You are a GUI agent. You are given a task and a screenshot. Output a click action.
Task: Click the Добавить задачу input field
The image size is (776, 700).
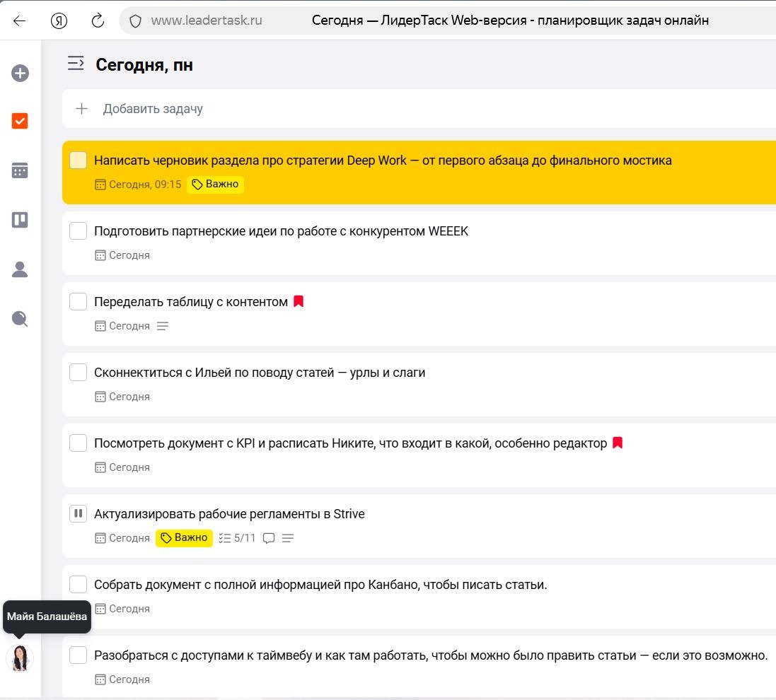(x=419, y=109)
